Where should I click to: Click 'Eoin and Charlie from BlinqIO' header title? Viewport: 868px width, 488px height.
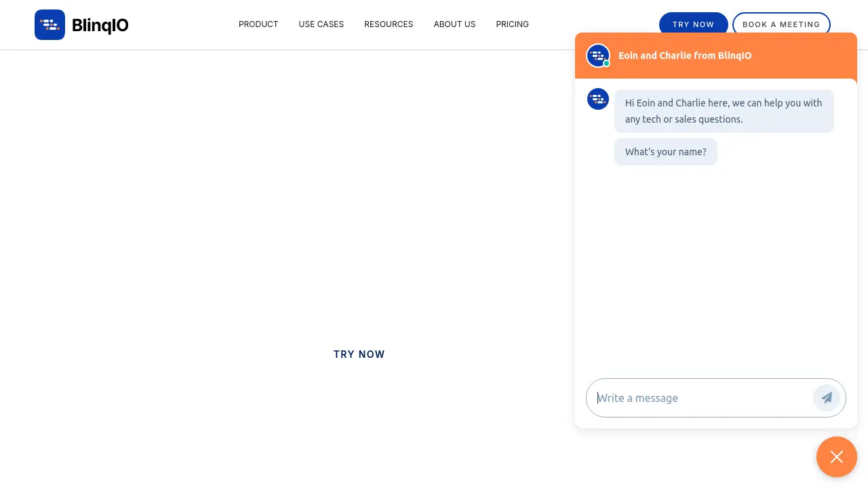(685, 56)
